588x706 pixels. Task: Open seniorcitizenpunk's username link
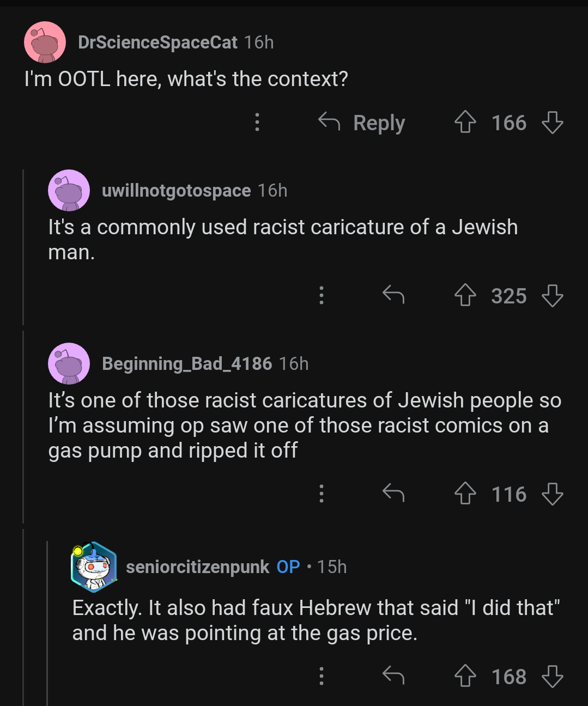click(x=197, y=567)
